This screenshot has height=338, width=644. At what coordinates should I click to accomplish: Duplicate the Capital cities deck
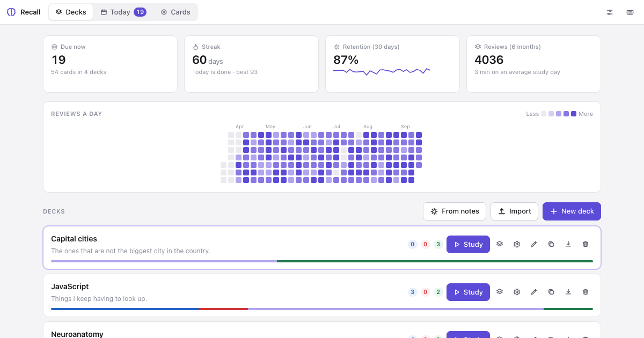551,244
